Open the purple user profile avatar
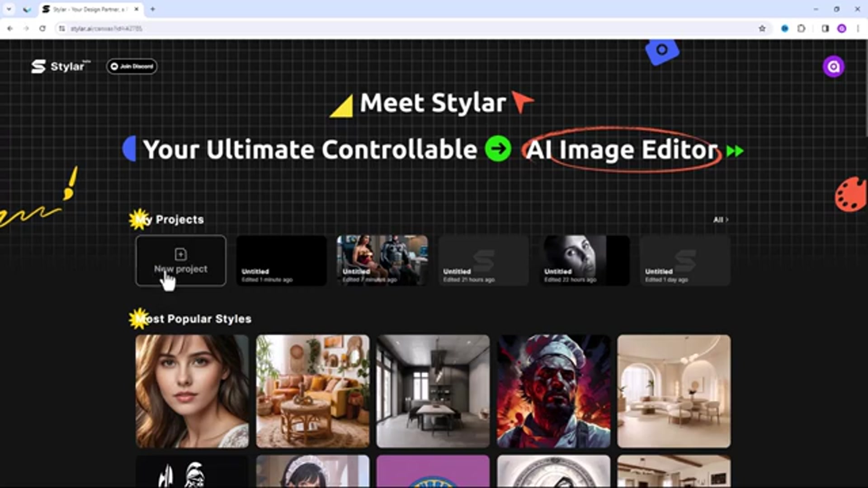 coord(833,66)
